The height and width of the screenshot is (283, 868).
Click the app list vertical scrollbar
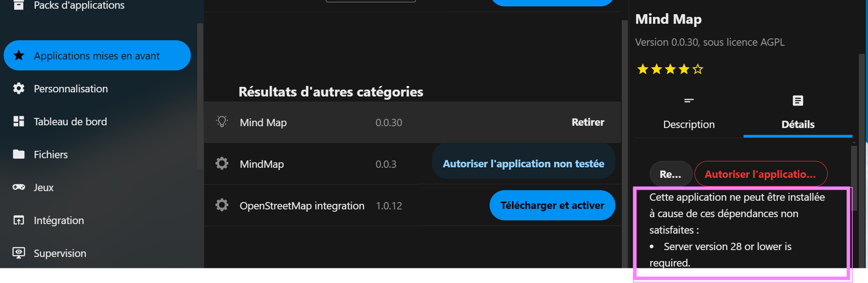[624, 137]
